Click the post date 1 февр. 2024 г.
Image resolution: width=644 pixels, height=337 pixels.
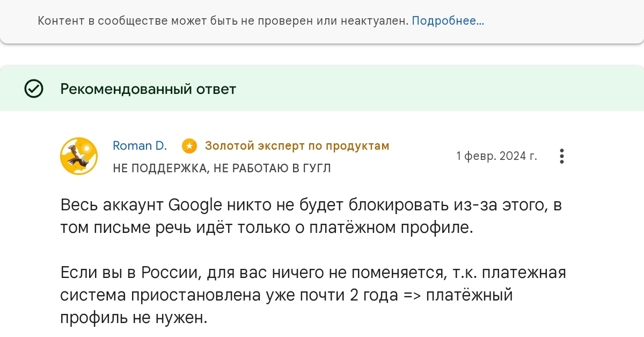[496, 156]
